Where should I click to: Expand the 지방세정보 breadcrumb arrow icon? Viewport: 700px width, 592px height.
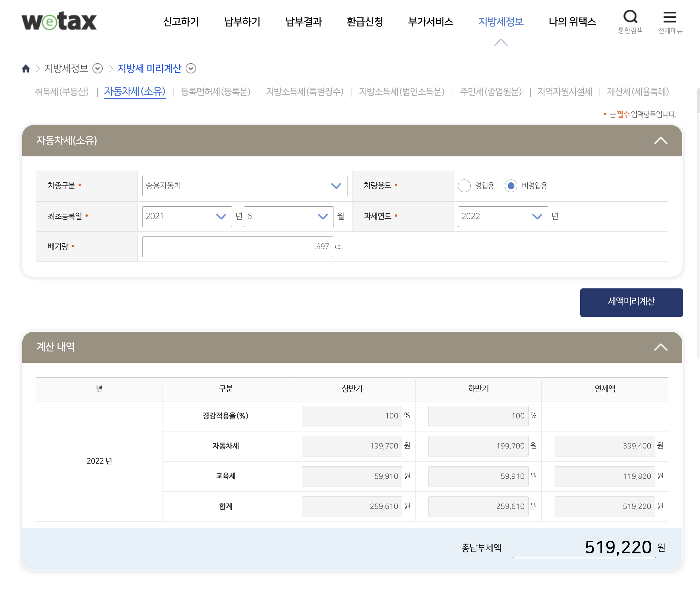pos(97,68)
